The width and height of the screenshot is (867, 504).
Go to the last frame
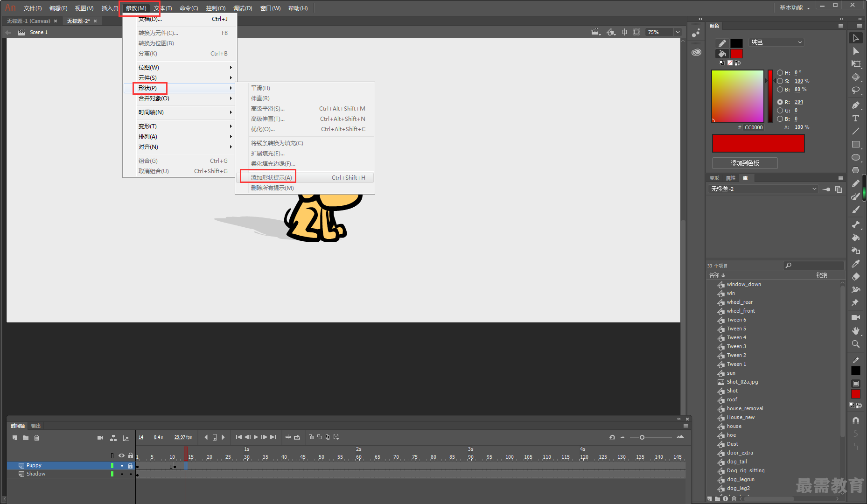point(273,437)
